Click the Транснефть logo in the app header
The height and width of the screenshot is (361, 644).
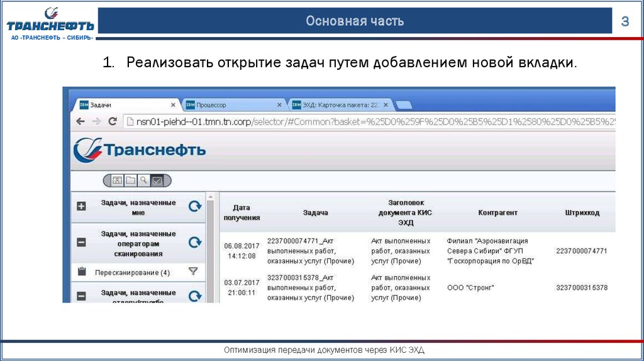tap(140, 150)
